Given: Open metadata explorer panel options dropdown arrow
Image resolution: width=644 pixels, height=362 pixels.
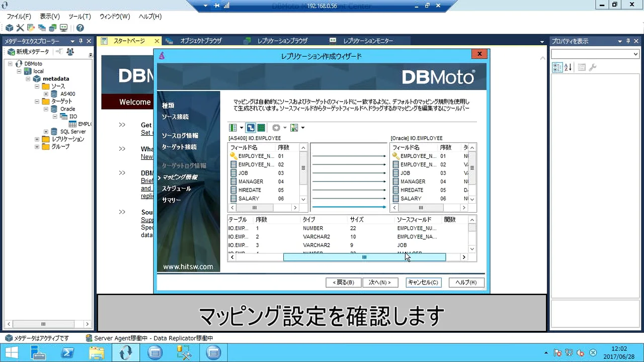Looking at the screenshot, I should pyautogui.click(x=72, y=41).
